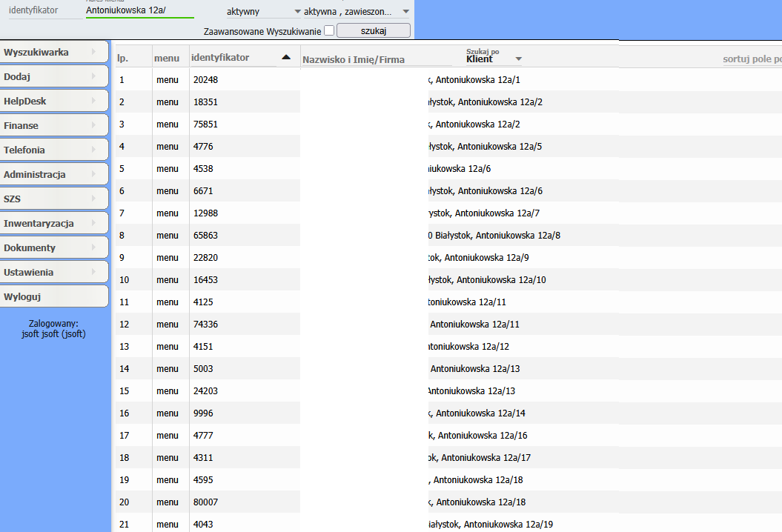Open the Administracja sidebar menu
The image size is (782, 532).
pyautogui.click(x=54, y=174)
